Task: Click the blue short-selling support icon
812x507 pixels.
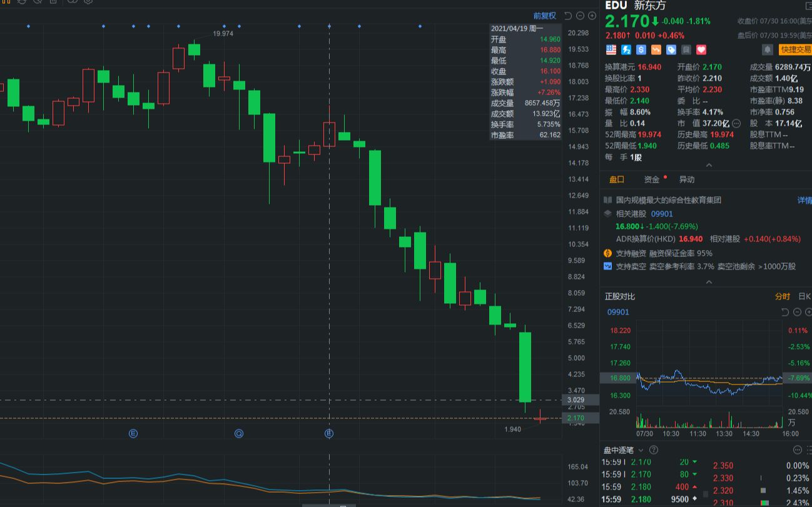Action: [607, 266]
